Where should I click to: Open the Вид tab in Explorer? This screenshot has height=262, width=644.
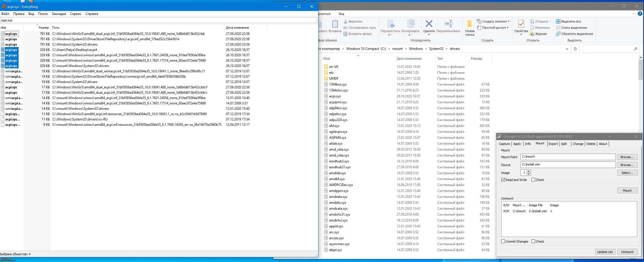[341, 14]
